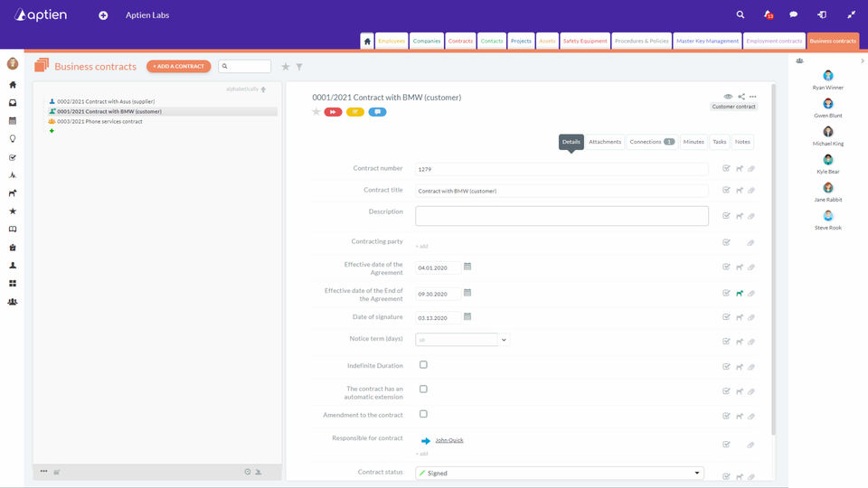Open the chat messages icon
This screenshot has width=868, height=488.
793,15
